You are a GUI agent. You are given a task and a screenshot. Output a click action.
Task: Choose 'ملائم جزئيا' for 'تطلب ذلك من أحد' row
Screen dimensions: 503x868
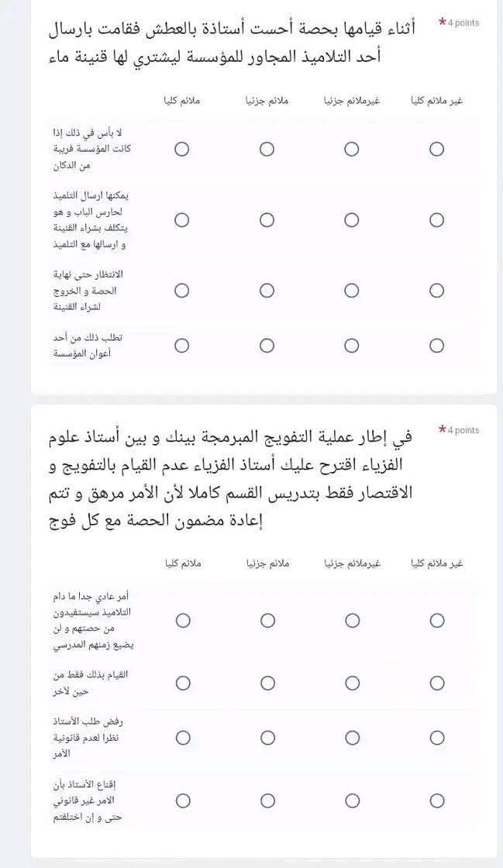tap(267, 346)
